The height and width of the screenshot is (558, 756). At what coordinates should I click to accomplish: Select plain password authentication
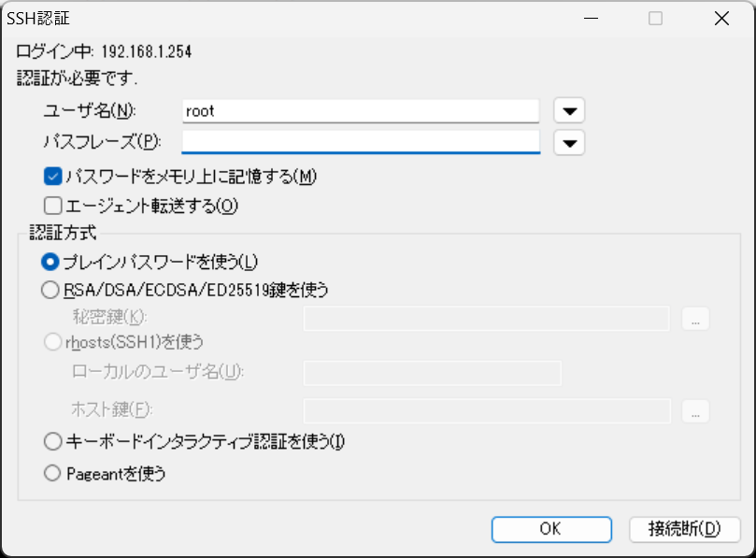[52, 263]
